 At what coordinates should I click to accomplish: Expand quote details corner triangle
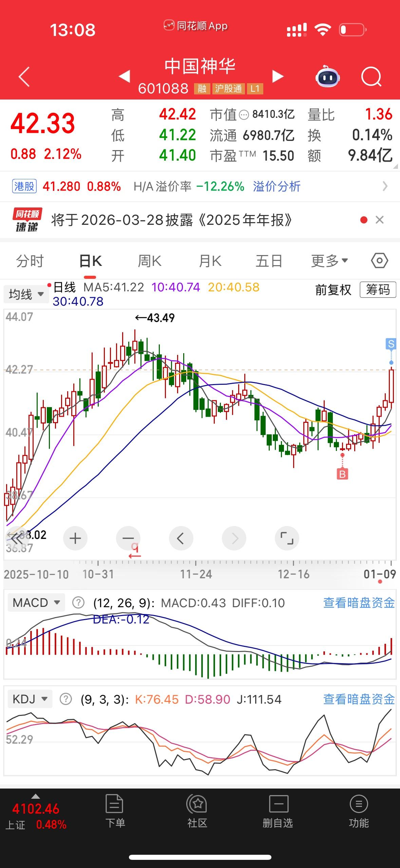395,167
